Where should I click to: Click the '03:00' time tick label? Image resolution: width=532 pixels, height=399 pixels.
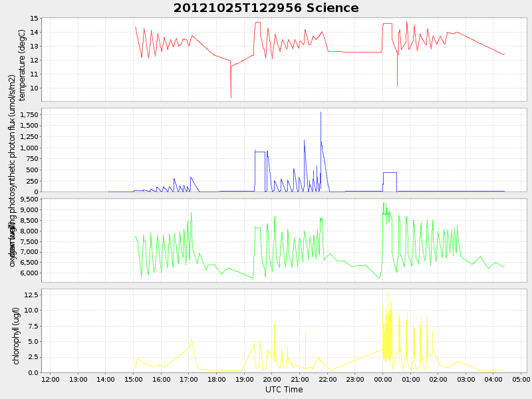466,379
